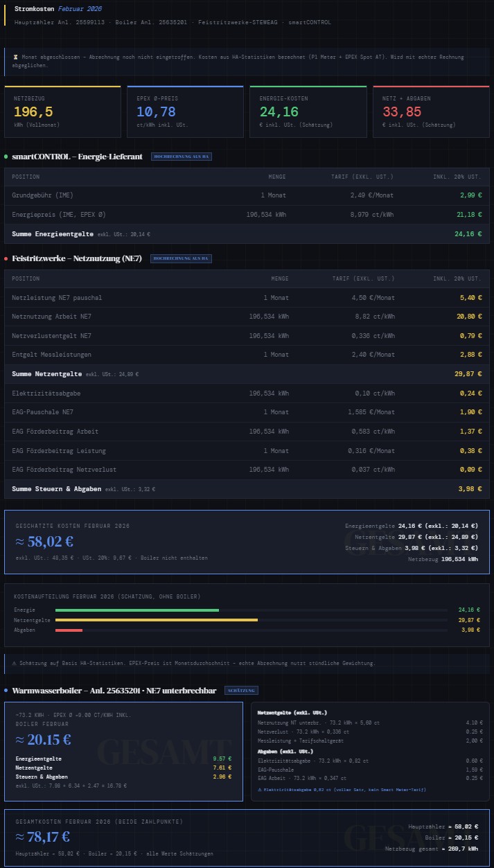Click the red dot beside Feistritzwerke heading
Image resolution: width=494 pixels, height=868 pixels.
coord(6,258)
